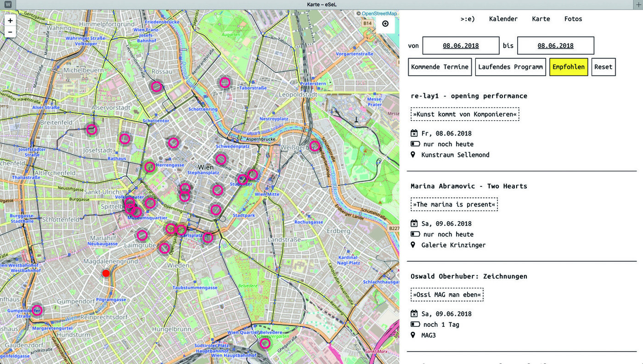Click 'noch 1 Tag' status text

(441, 325)
